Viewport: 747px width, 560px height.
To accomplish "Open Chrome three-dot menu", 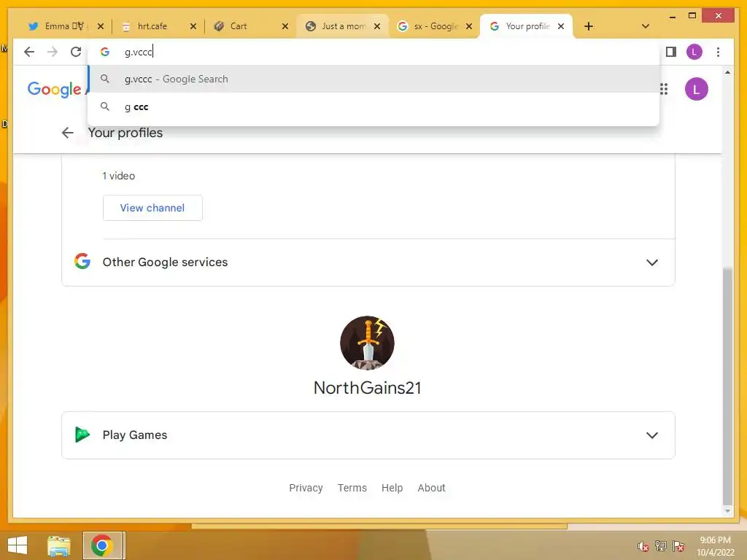I will pos(718,52).
